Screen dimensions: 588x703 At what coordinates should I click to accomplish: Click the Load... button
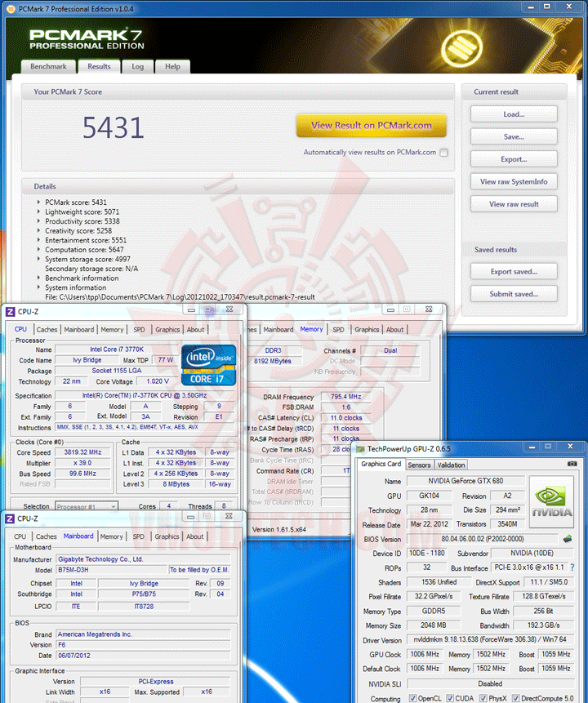pos(514,113)
